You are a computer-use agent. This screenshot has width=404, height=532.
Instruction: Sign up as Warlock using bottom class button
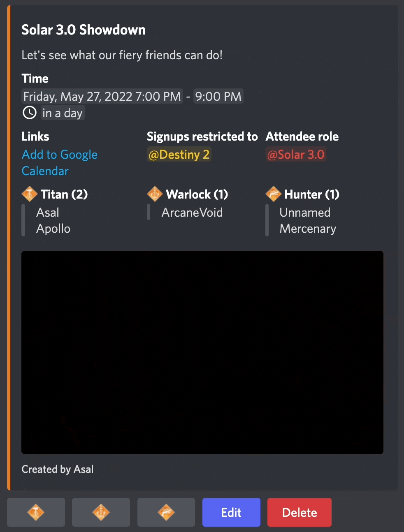pyautogui.click(x=101, y=512)
